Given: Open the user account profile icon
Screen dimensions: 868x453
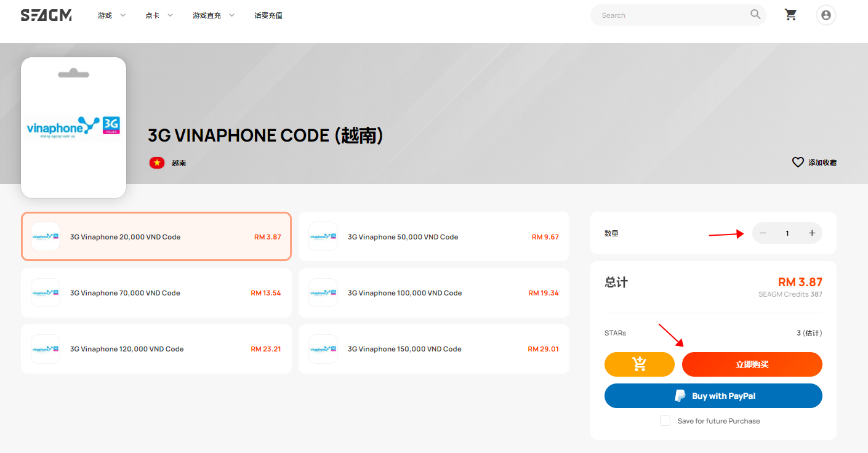Looking at the screenshot, I should (x=826, y=15).
